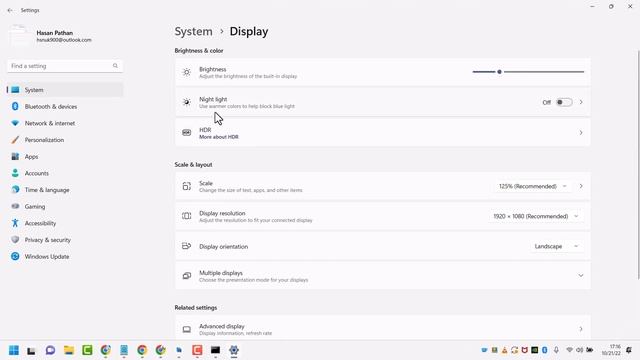640x360 pixels.
Task: Click the profile avatar picture
Action: coord(20,36)
